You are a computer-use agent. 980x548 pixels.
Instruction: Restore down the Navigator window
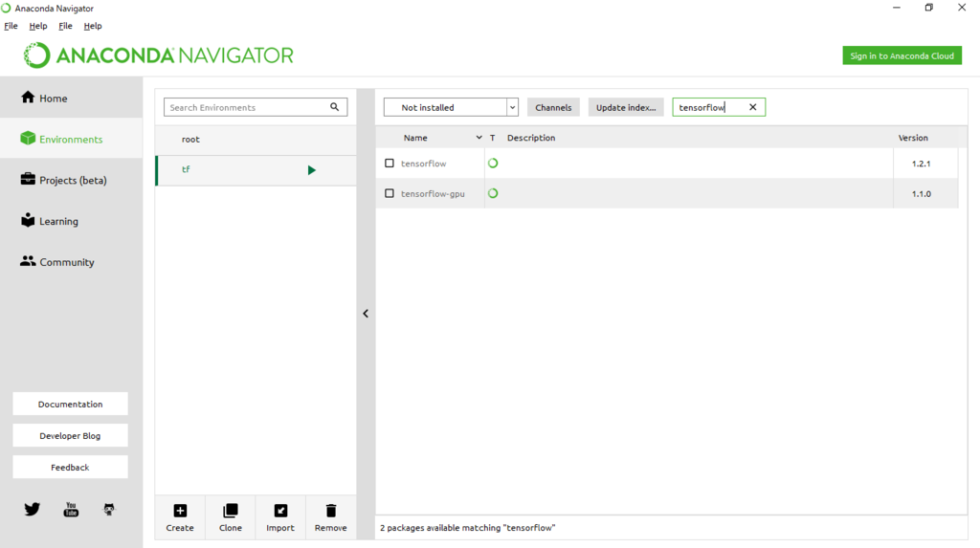click(928, 8)
